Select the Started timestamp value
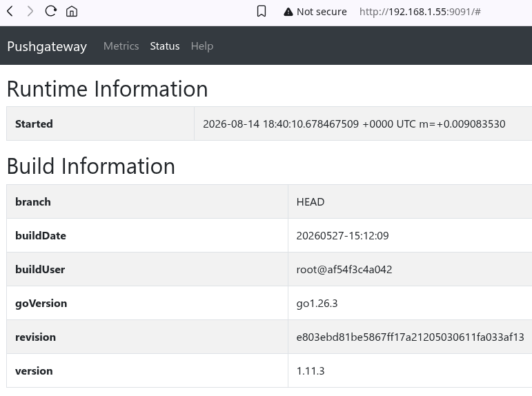This screenshot has height=396, width=532. click(x=354, y=124)
